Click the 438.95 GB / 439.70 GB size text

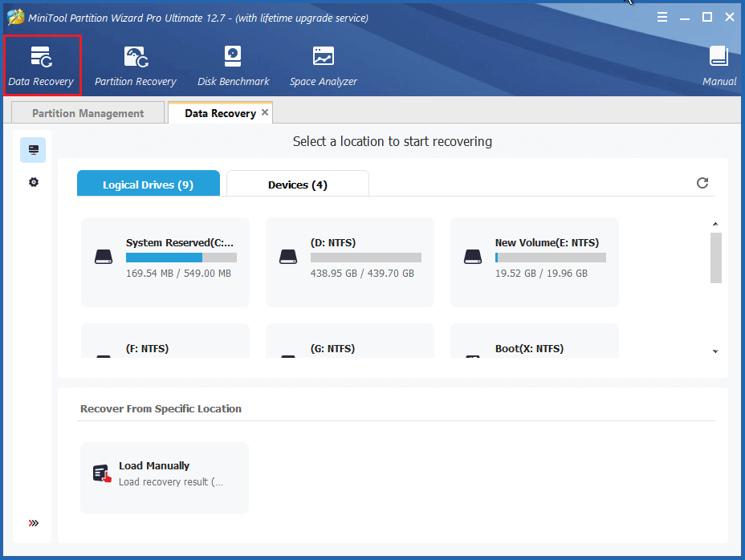[x=362, y=274]
